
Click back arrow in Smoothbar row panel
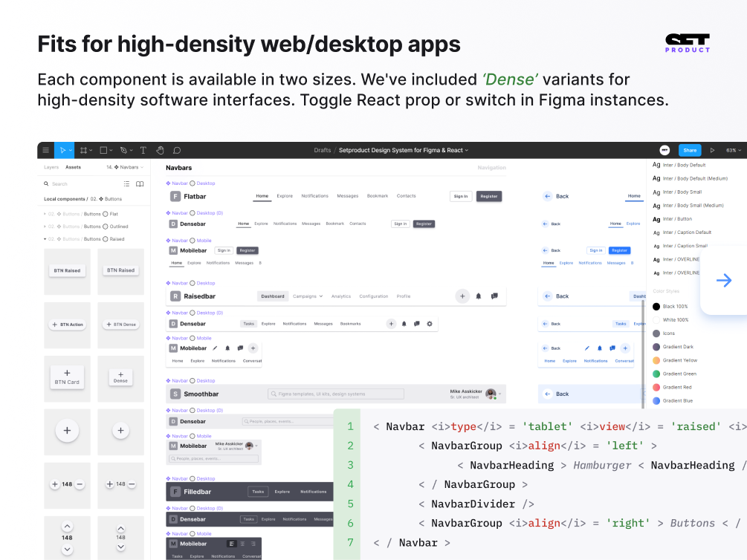[547, 394]
